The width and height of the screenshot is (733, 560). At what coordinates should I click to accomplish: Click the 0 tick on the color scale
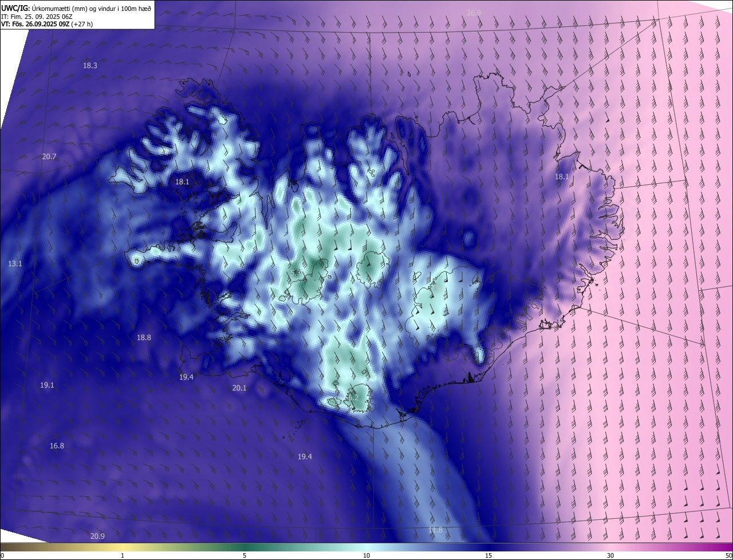click(x=2, y=555)
